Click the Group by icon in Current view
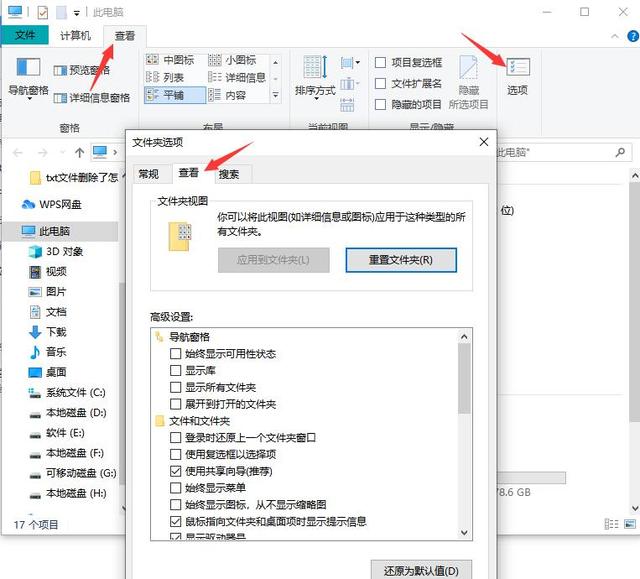This screenshot has height=579, width=640. click(350, 63)
